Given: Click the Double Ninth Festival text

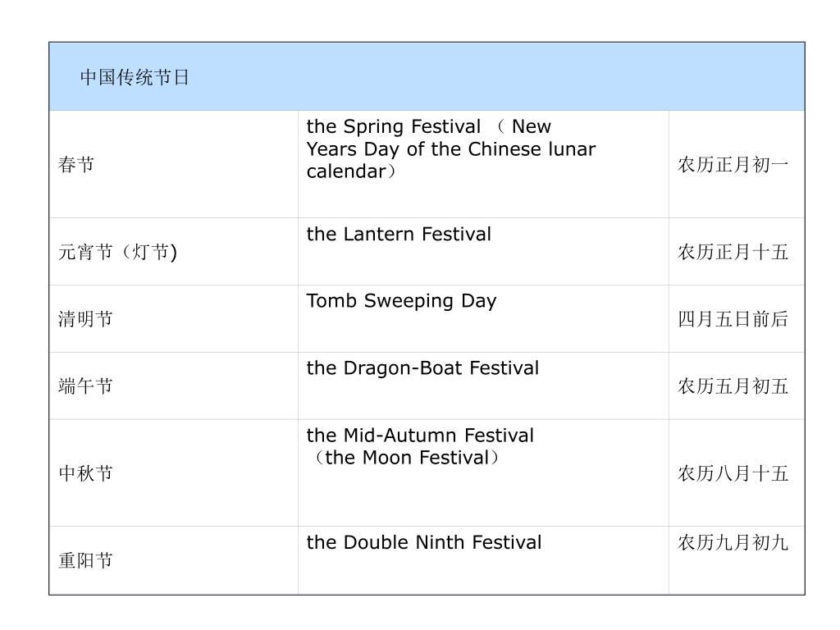Looking at the screenshot, I should point(424,543).
